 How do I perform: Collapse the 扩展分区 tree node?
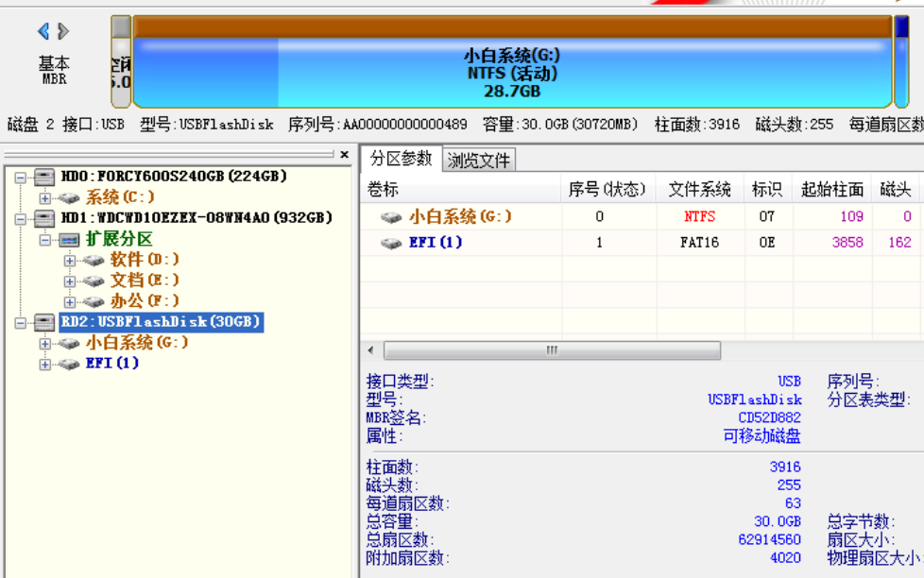(45, 240)
